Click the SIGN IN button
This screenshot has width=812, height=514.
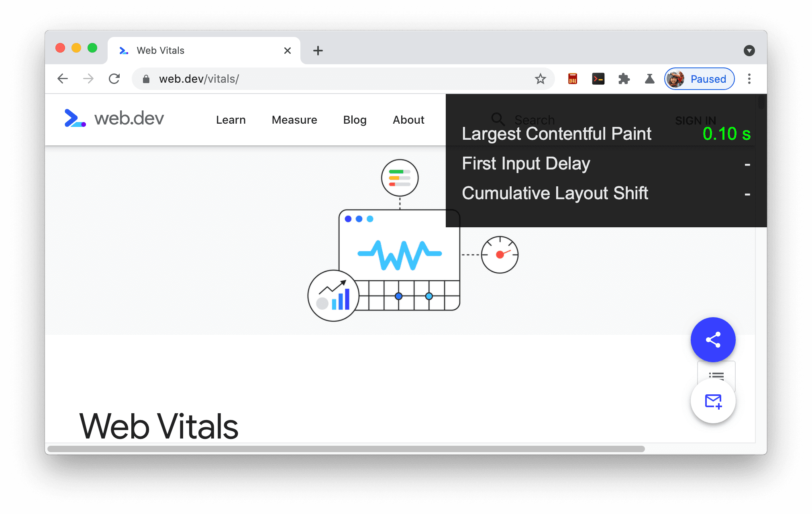point(696,118)
